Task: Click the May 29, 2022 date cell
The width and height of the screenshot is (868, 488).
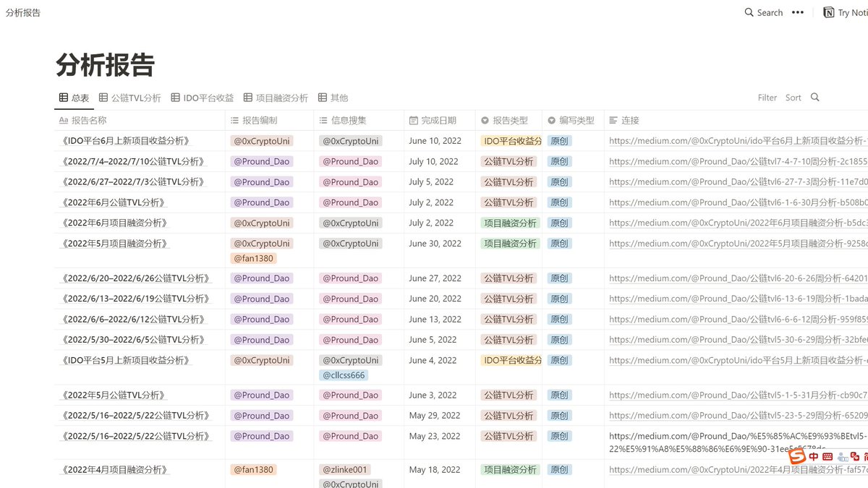Action: 434,416
